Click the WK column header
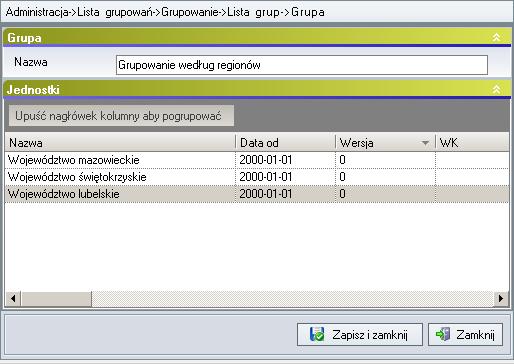514x364 pixels. pos(472,143)
